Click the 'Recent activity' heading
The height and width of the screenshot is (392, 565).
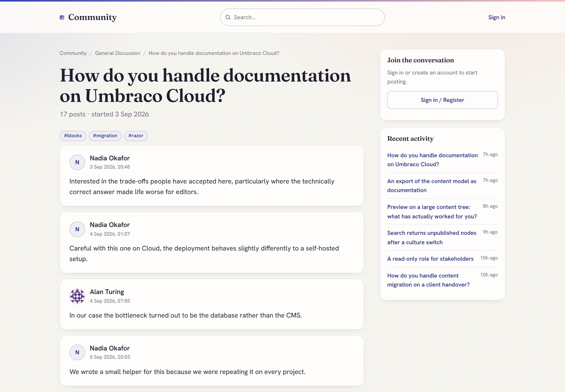[410, 139]
